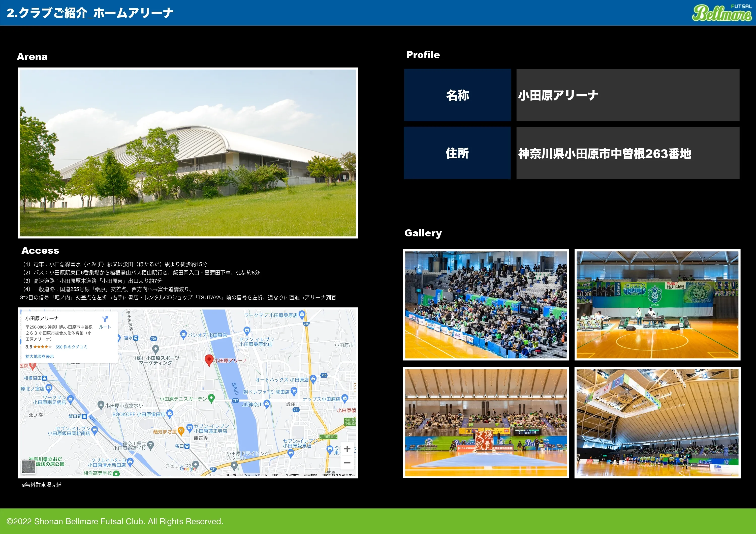Open the 拡大地図を表示 link
The height and width of the screenshot is (534, 756).
pyautogui.click(x=40, y=356)
